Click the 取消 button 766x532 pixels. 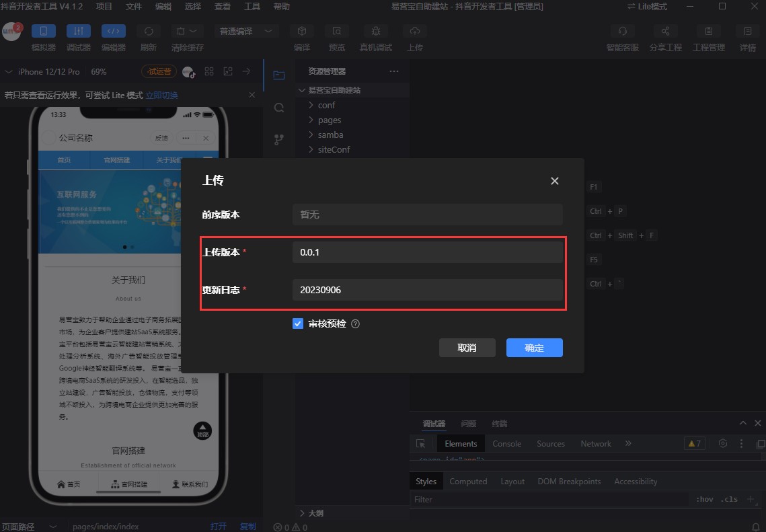point(467,347)
